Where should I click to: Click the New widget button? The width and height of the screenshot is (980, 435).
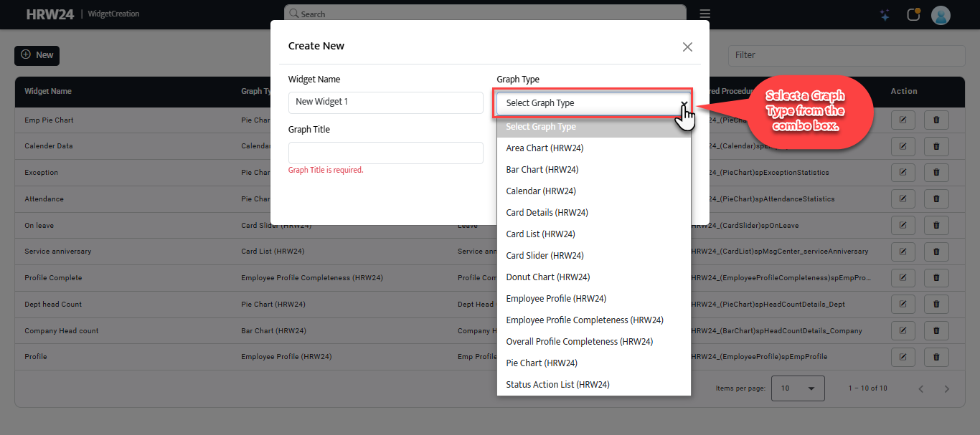click(x=37, y=55)
